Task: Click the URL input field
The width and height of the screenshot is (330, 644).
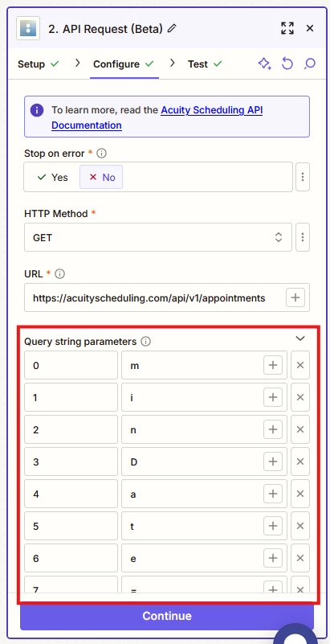Action: (155, 297)
